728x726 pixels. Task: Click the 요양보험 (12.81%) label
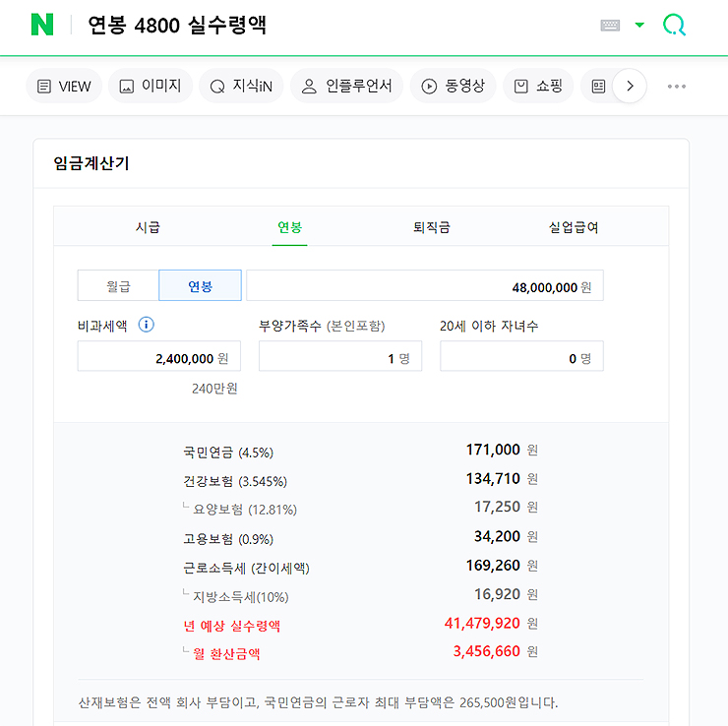245,510
